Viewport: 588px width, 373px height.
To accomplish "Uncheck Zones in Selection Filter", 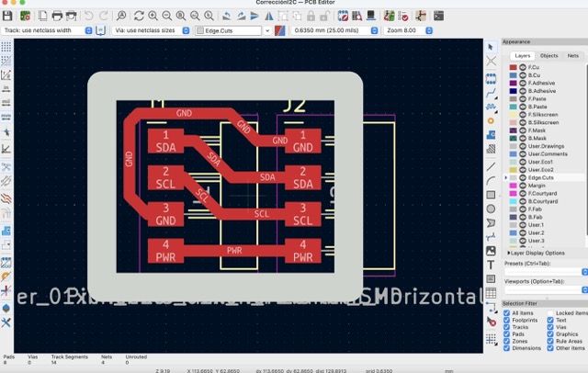I will coord(506,341).
